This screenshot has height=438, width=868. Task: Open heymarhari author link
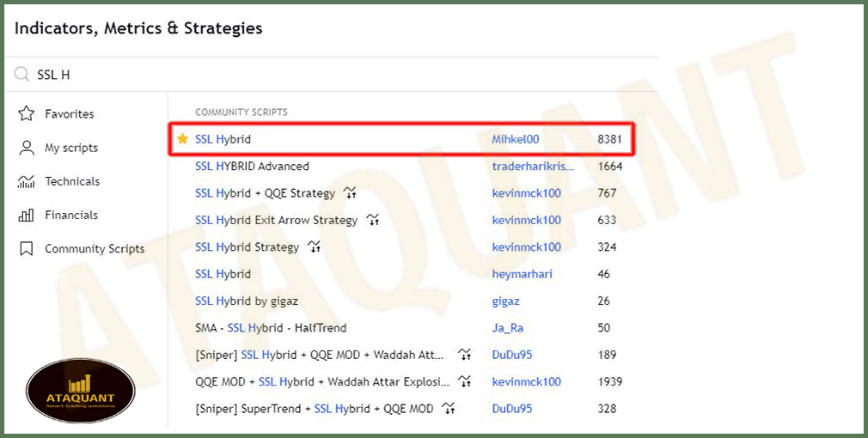[x=522, y=274]
